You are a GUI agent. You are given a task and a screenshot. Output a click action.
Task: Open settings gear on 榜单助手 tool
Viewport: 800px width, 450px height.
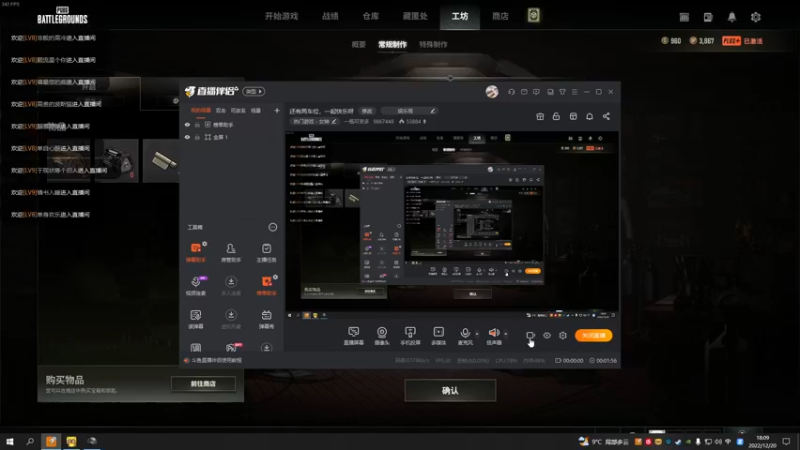276,277
